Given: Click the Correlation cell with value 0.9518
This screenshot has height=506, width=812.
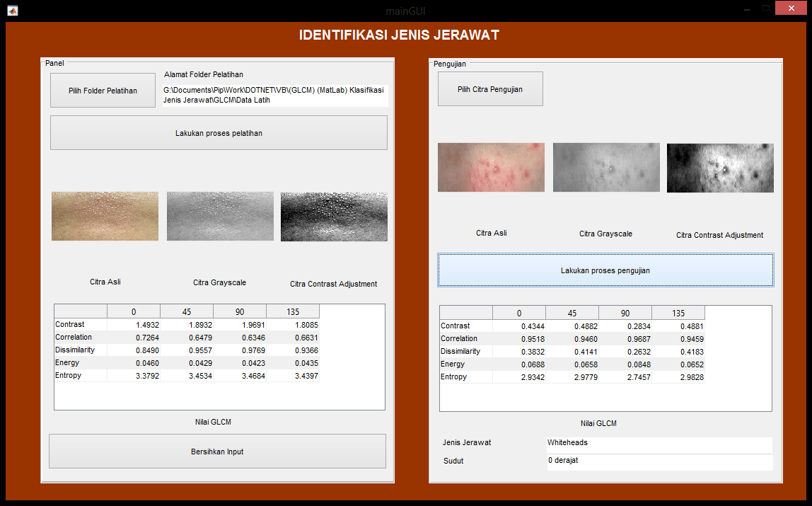Looking at the screenshot, I should click(519, 339).
